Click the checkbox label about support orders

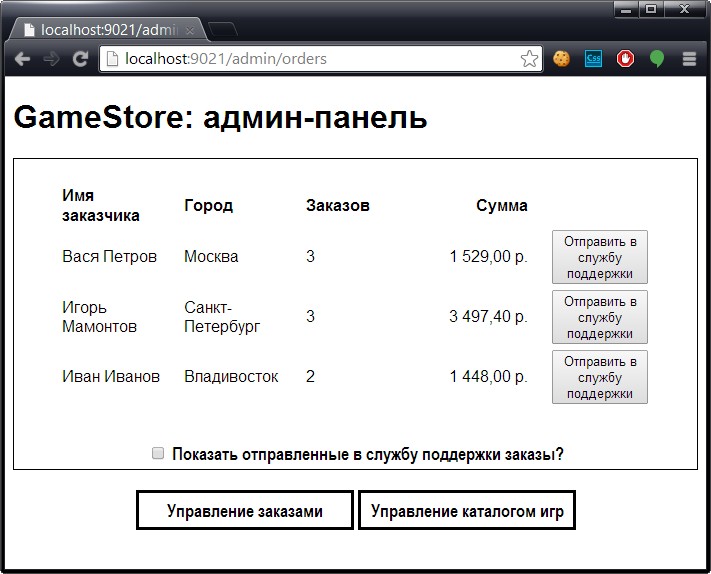click(368, 454)
